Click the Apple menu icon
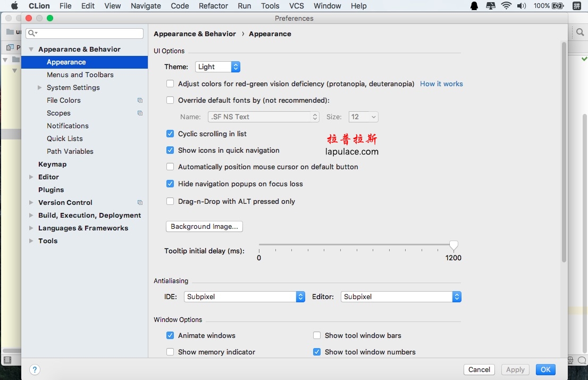588x380 pixels. [x=14, y=6]
